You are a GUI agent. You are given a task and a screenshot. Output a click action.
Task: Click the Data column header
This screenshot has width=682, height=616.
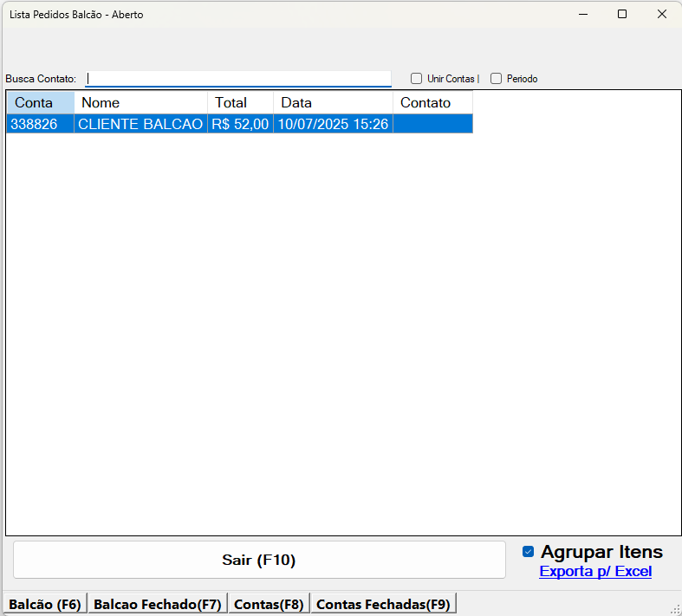coord(333,102)
